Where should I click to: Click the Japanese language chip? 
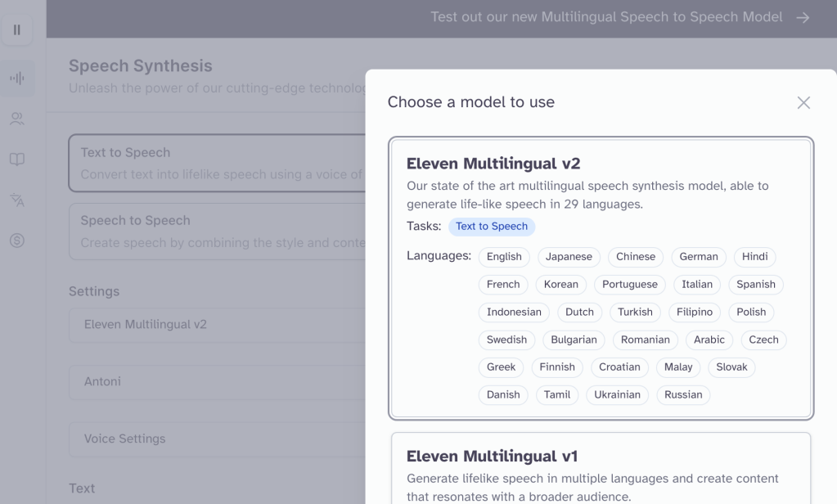569,257
